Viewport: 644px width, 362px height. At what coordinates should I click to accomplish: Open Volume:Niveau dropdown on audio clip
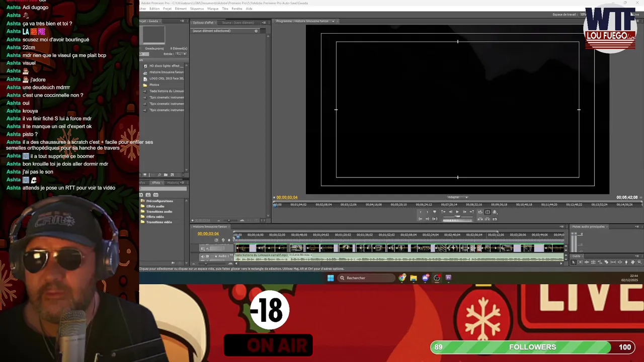300,255
